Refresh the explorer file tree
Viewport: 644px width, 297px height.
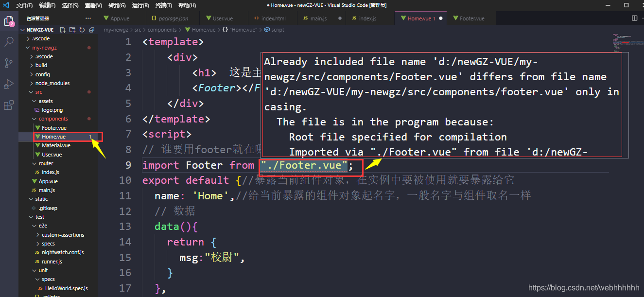pyautogui.click(x=82, y=30)
